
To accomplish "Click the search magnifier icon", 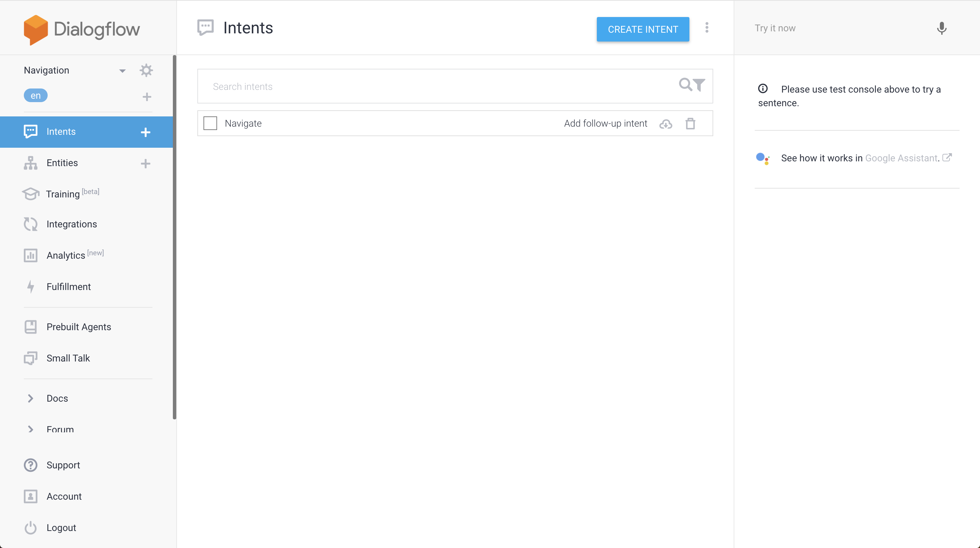I will click(685, 84).
